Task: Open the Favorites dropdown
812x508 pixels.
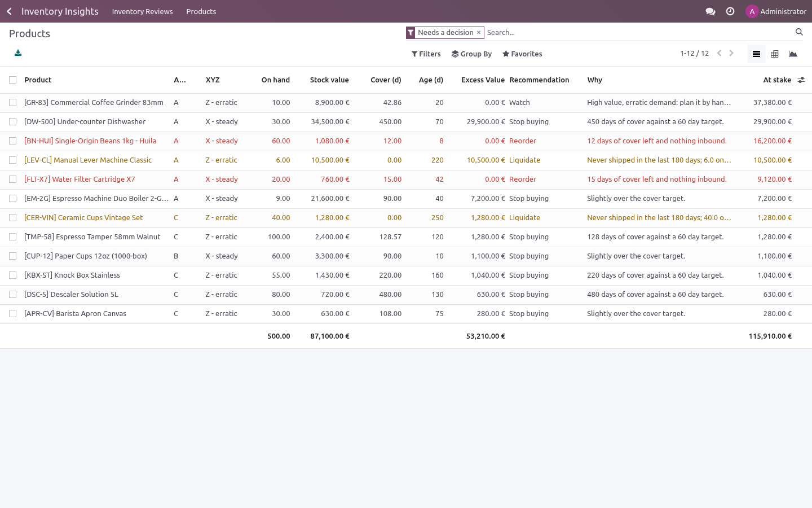Action: pos(522,54)
